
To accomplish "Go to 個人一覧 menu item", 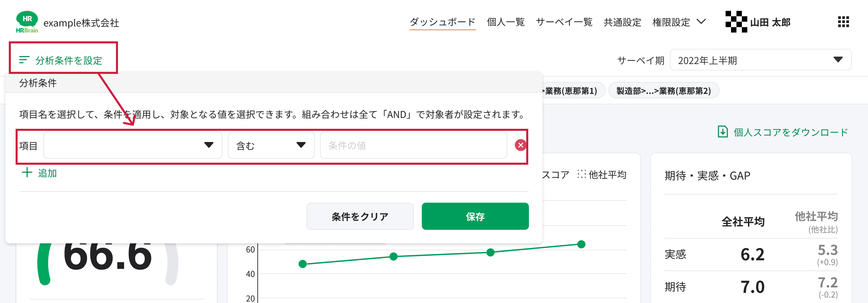I will [506, 22].
